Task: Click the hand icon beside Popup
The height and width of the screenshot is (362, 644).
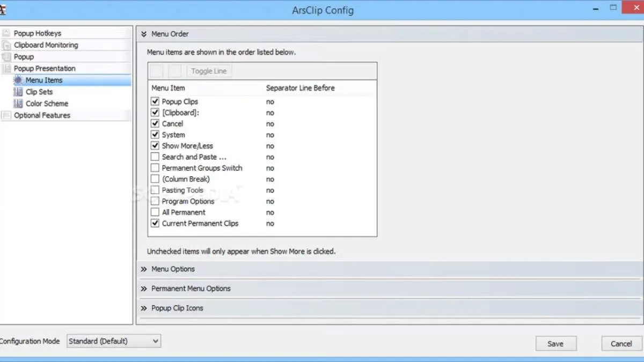Action: [6, 57]
